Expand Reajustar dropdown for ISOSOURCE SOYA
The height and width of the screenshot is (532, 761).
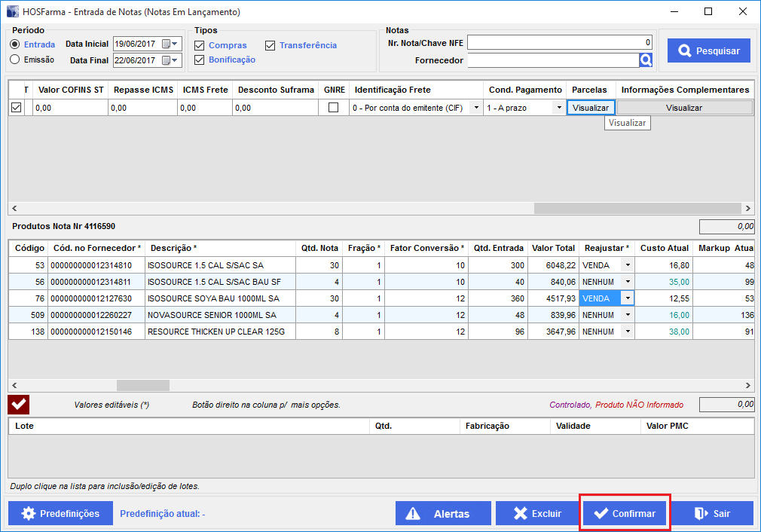point(627,298)
